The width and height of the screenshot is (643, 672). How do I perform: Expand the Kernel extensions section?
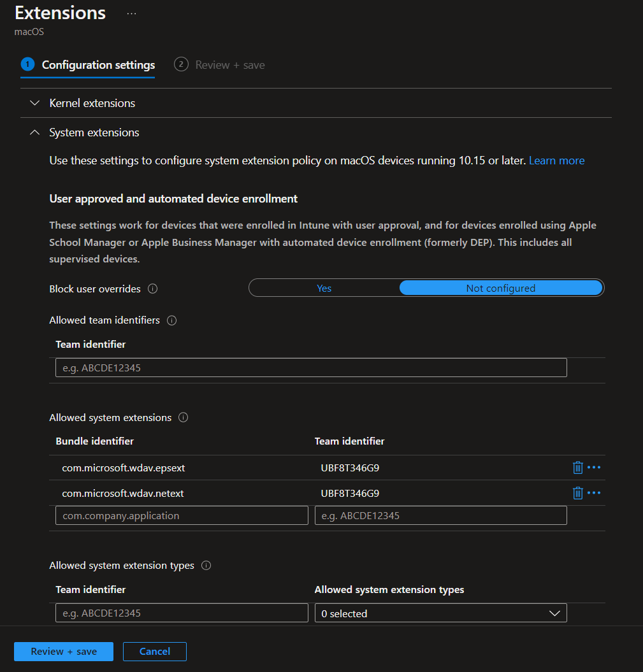(92, 103)
